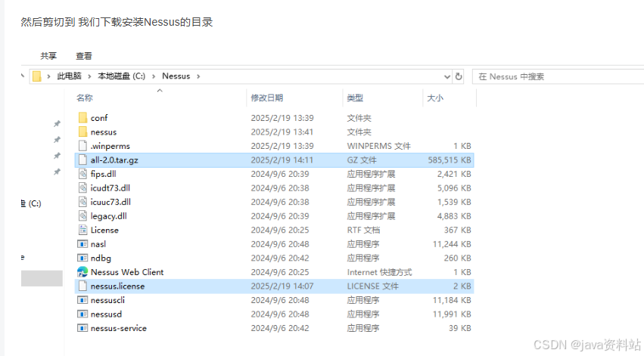Click the folder icon in address bar
Screen dimensions: 644x356
37,76
